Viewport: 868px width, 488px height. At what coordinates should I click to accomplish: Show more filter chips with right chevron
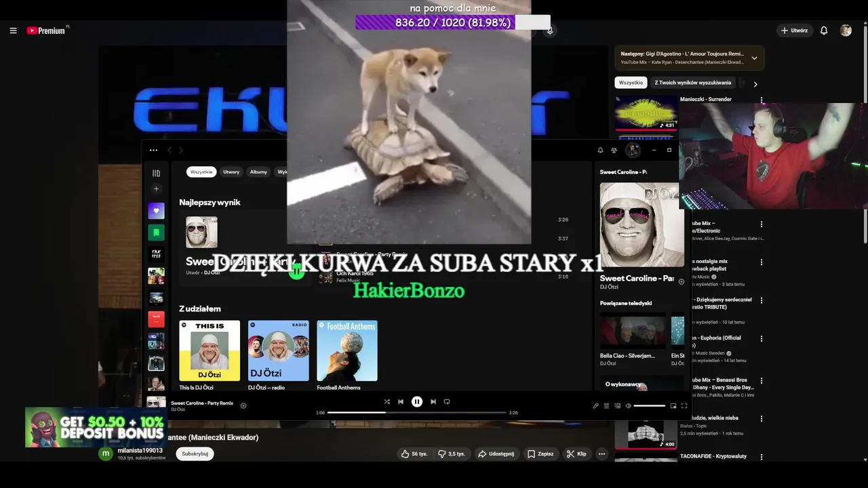tap(755, 84)
